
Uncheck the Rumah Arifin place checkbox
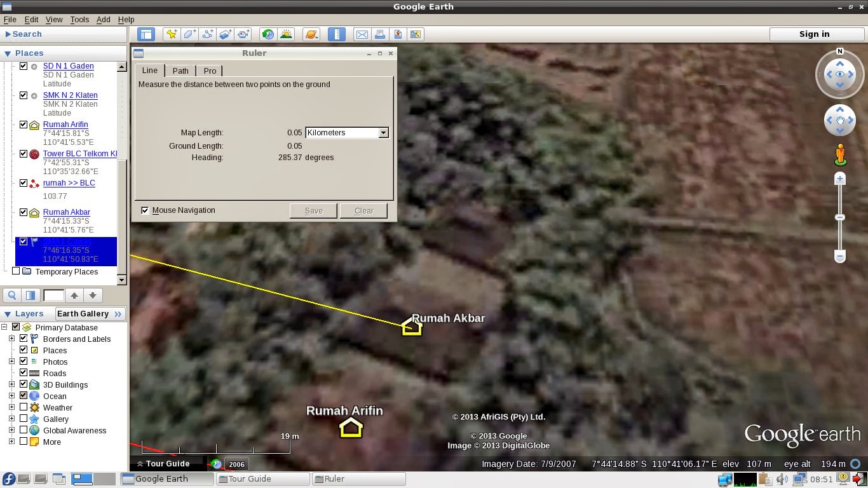point(24,125)
